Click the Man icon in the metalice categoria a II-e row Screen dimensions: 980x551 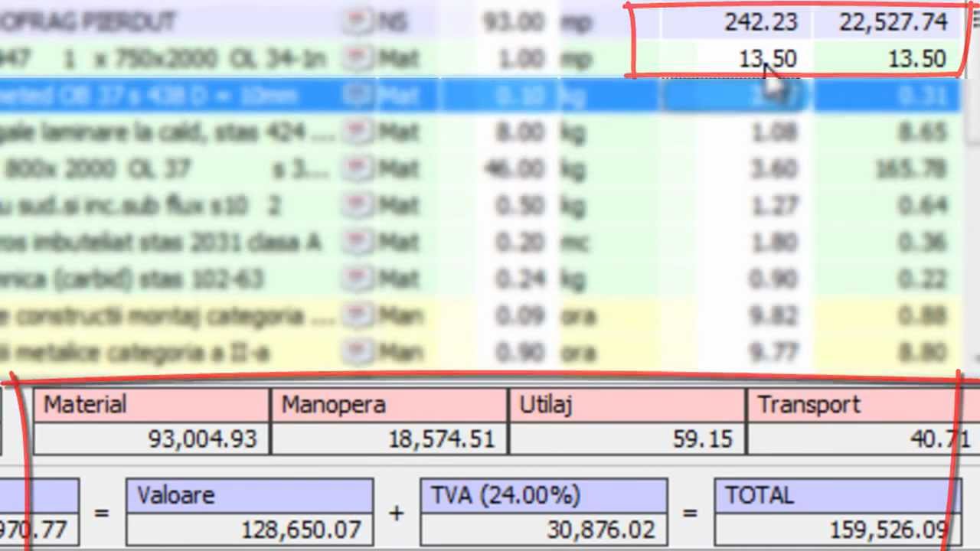358,353
